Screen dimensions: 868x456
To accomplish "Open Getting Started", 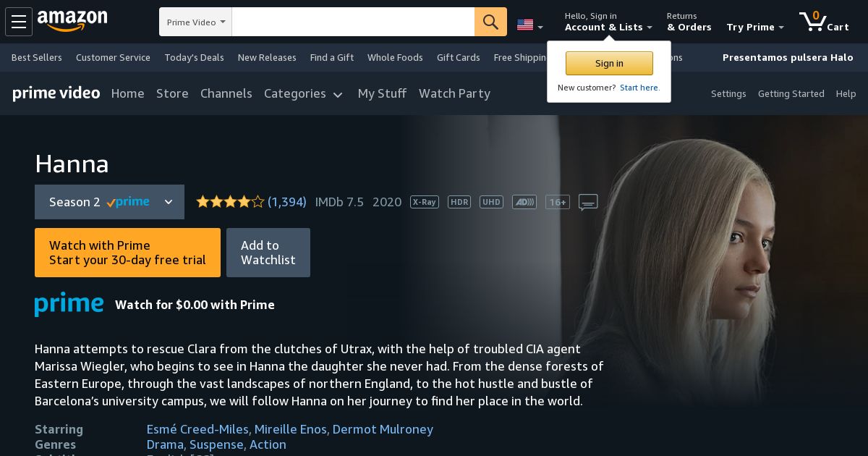I will tap(791, 93).
